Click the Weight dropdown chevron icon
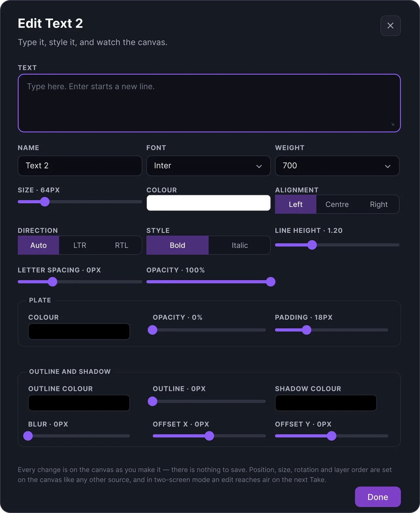Screen dimensions: 420x513 pos(388,166)
